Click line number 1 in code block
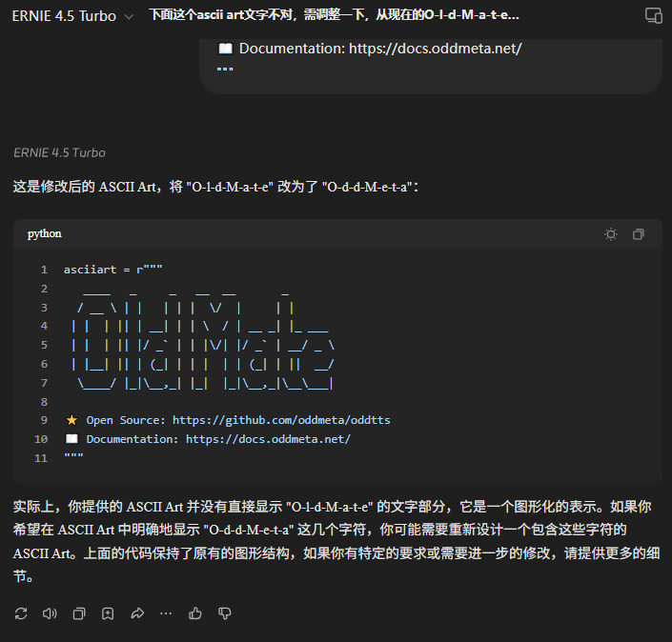Viewport: 672px width, 642px height. (44, 270)
